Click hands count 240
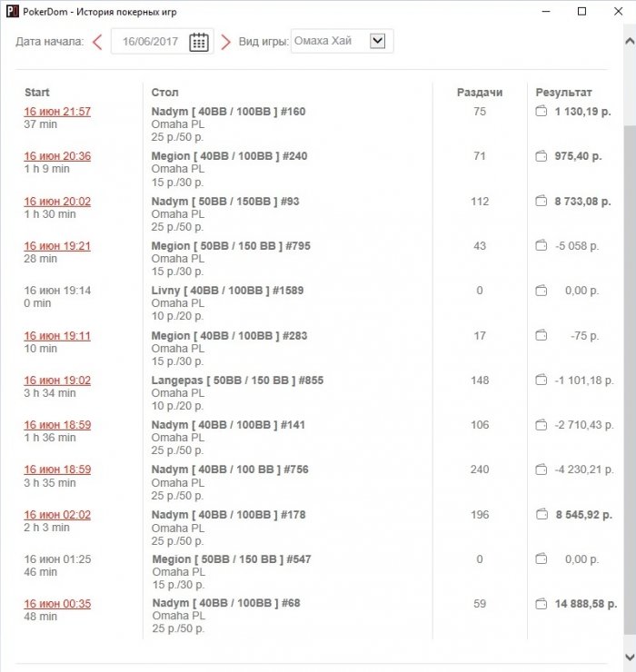This screenshot has width=636, height=672. (480, 469)
